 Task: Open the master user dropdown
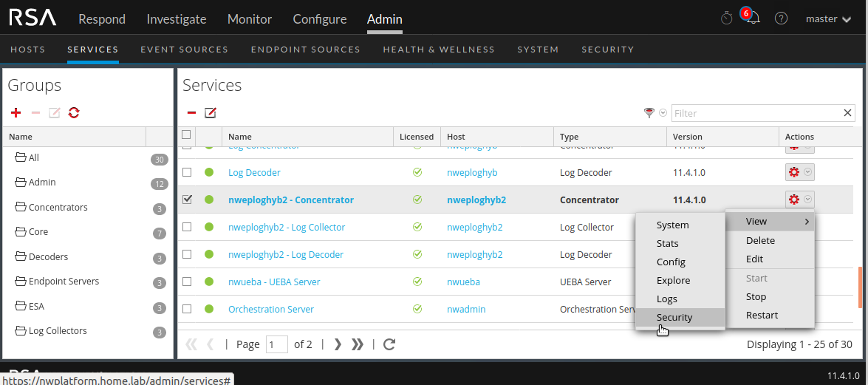tap(828, 19)
